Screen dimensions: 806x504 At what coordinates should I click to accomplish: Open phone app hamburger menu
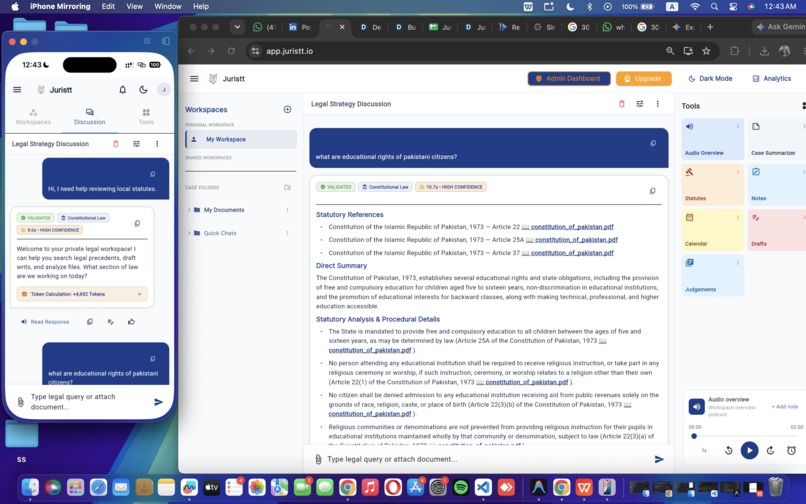pyautogui.click(x=17, y=89)
